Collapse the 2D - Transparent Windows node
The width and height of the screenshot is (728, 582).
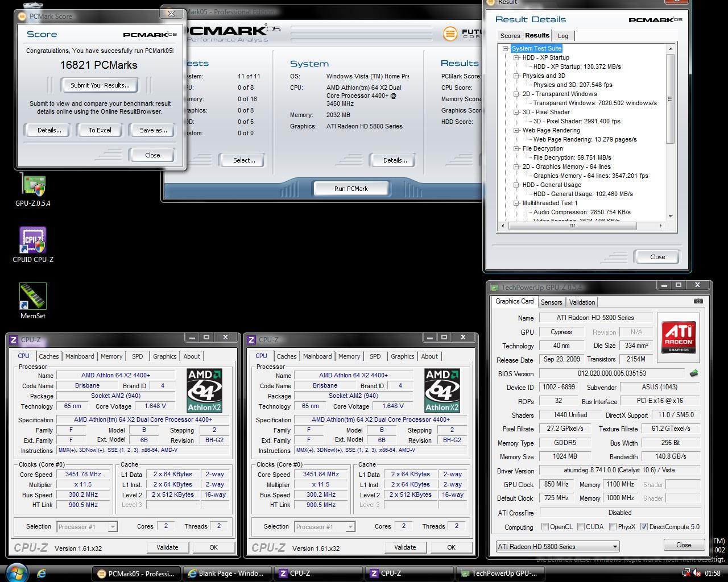(516, 94)
